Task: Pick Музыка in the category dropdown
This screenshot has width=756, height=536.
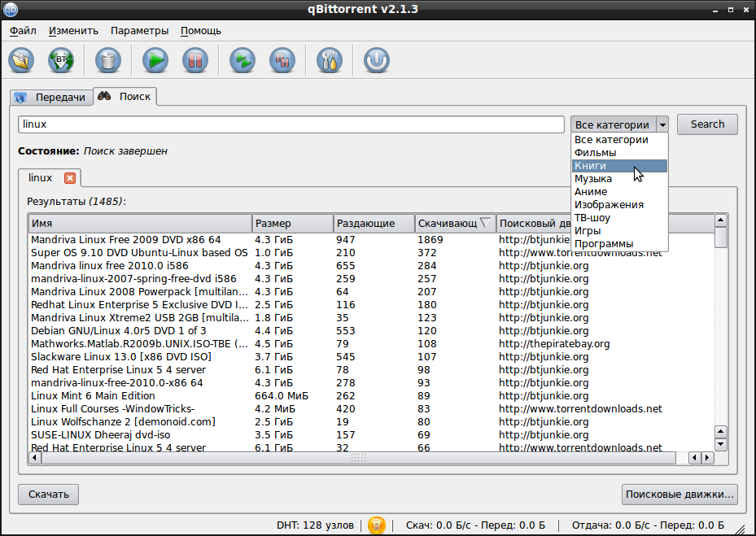Action: click(619, 179)
